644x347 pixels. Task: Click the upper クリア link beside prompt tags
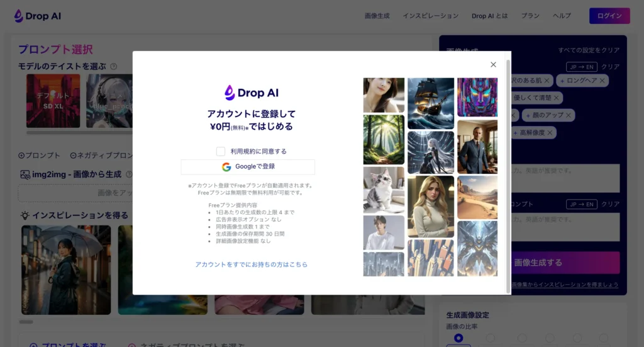pyautogui.click(x=610, y=67)
